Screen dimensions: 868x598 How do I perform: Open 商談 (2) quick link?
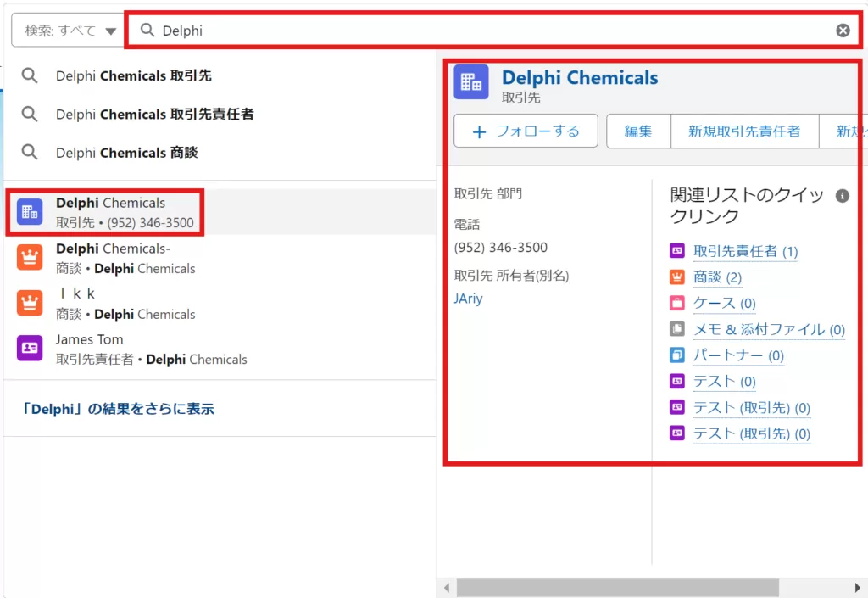(717, 277)
